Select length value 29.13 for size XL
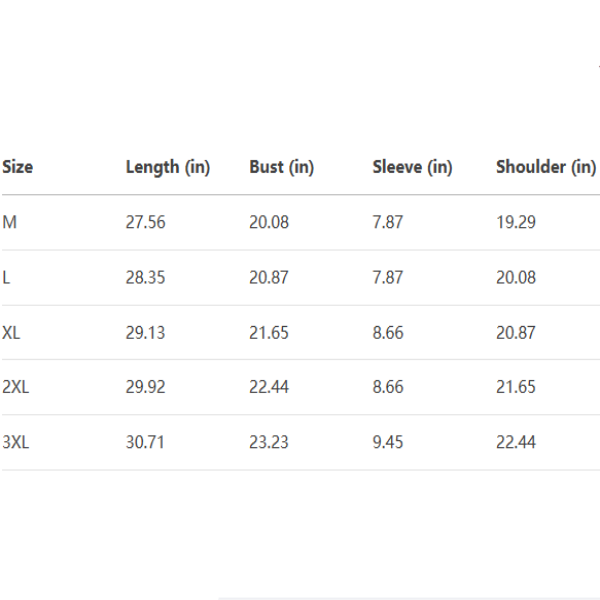 (x=145, y=332)
